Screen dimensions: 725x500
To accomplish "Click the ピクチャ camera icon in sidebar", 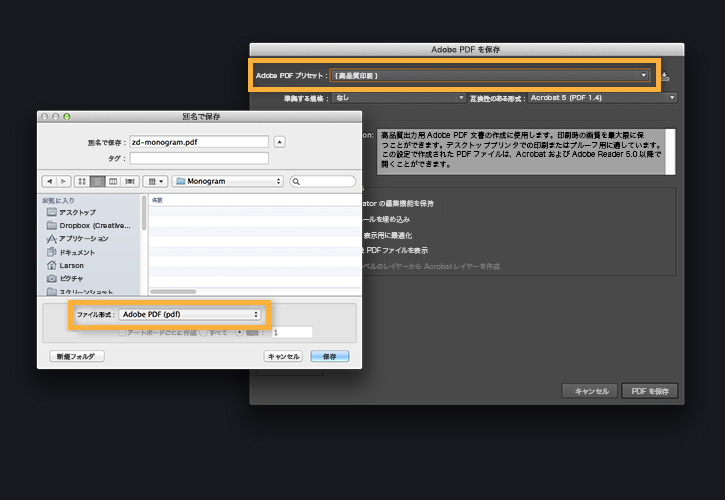I will point(51,278).
